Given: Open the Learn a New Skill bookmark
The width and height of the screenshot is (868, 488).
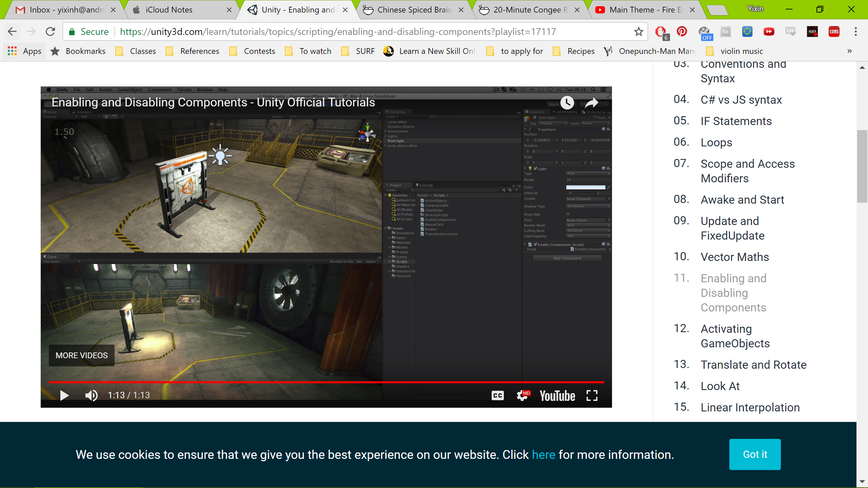Looking at the screenshot, I should 429,51.
